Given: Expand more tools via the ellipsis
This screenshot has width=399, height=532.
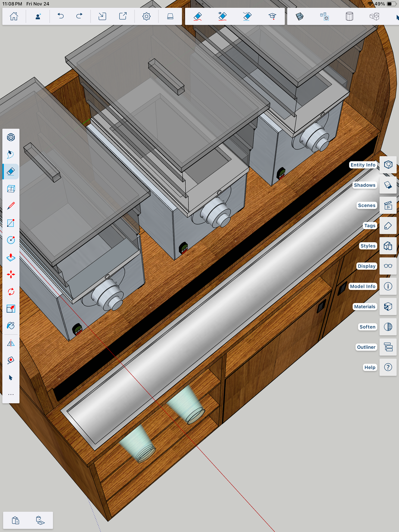Looking at the screenshot, I should click(11, 394).
